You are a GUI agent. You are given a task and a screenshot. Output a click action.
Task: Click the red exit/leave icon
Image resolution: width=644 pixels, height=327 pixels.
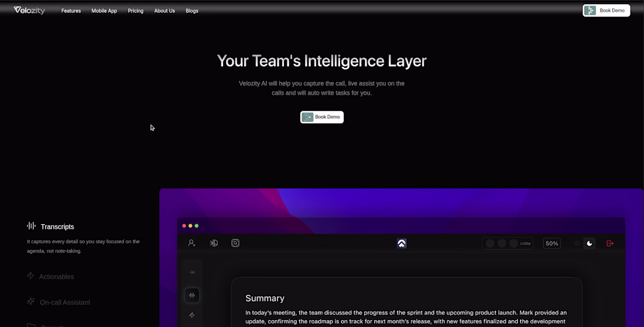610,243
